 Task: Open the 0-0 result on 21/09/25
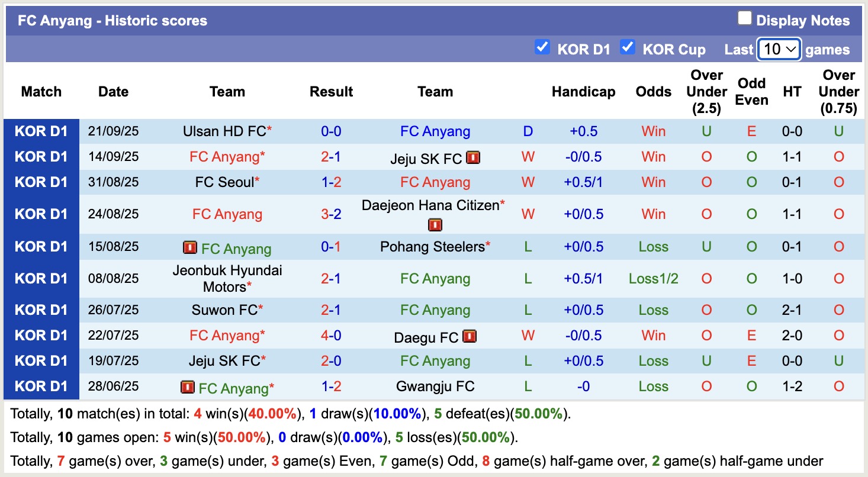(331, 131)
